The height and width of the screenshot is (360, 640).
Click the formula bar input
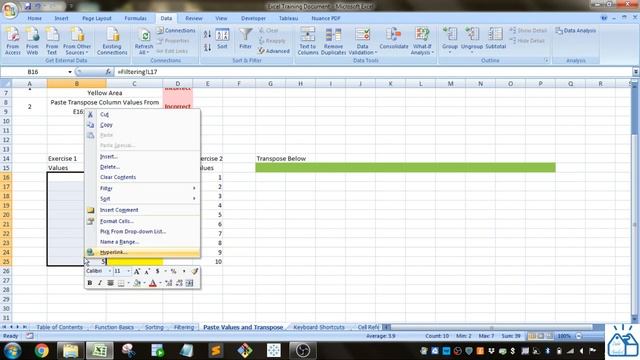click(x=373, y=72)
